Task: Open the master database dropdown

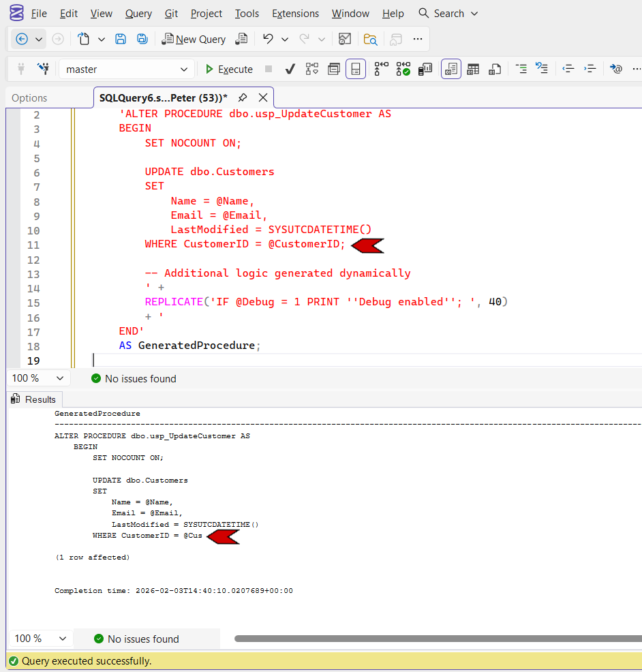Action: coord(183,69)
